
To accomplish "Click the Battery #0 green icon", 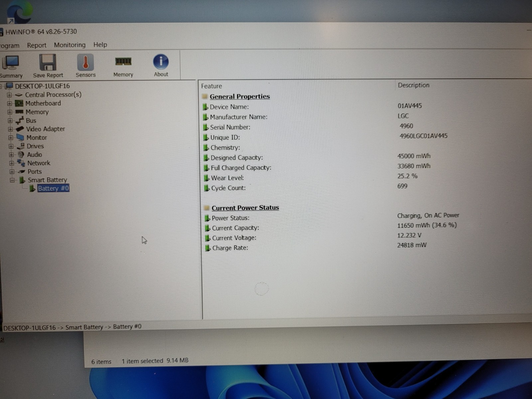I will click(x=32, y=189).
